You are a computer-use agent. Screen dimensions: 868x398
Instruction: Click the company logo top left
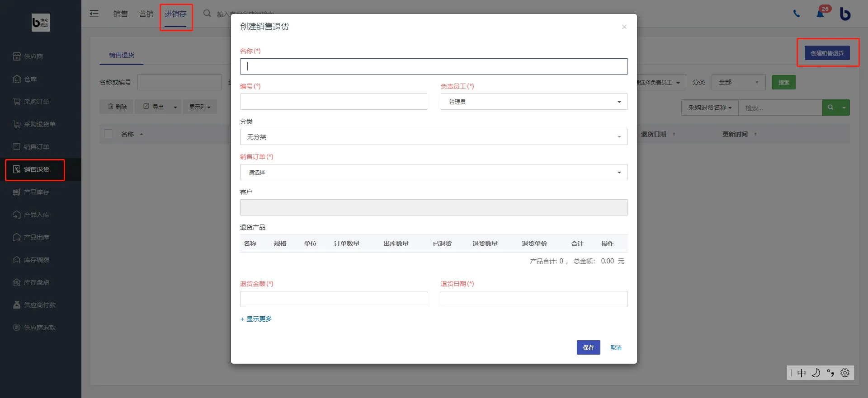41,23
